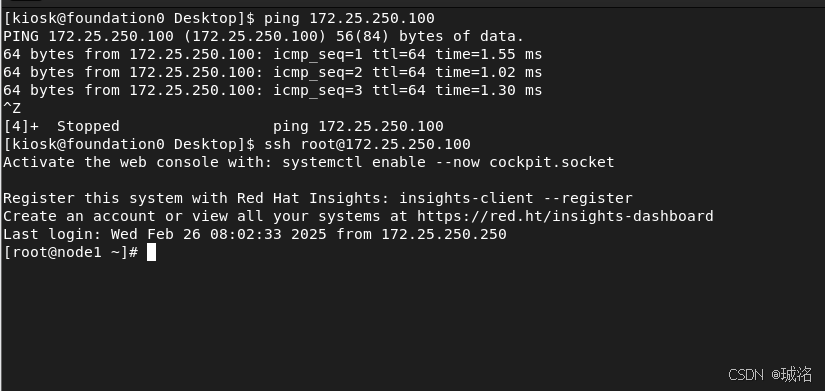Click the icmp_seq=2 ping reply line
The height and width of the screenshot is (391, 825).
(x=273, y=72)
